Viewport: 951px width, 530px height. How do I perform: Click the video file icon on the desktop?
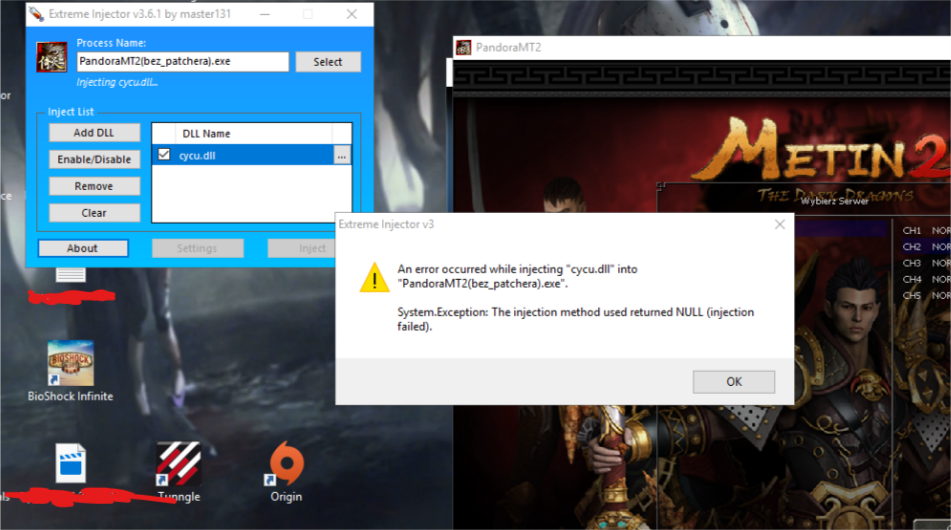point(70,463)
